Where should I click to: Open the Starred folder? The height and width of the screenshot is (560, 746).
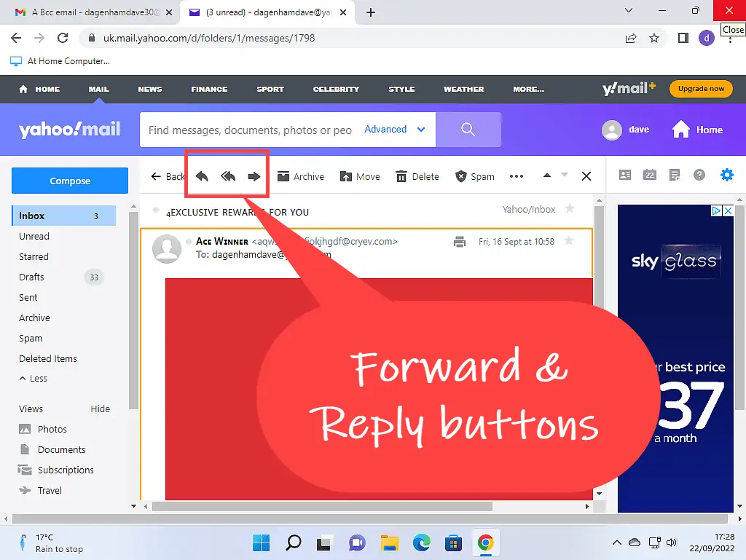34,257
